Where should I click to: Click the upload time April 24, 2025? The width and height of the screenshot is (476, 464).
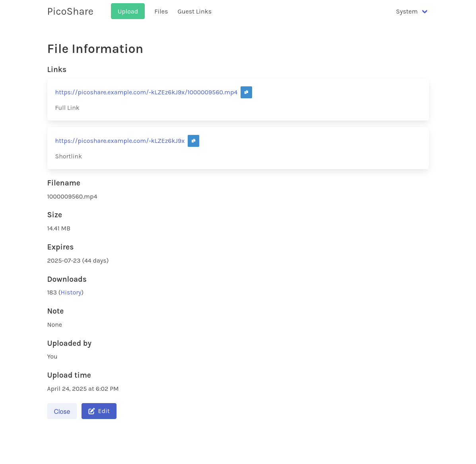83,389
